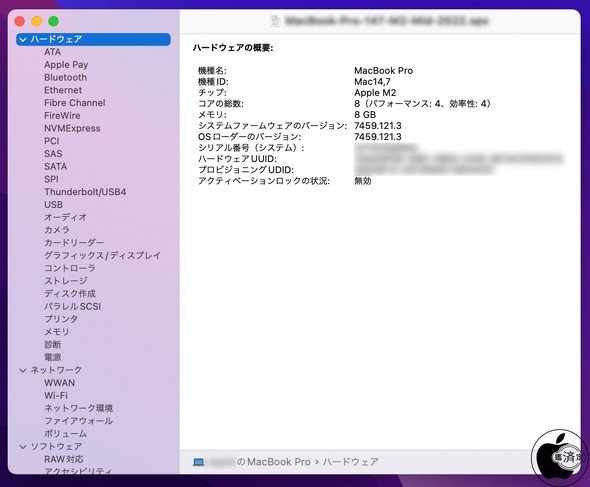The width and height of the screenshot is (590, 487).
Task: Select the USB sidebar entry
Action: point(53,205)
